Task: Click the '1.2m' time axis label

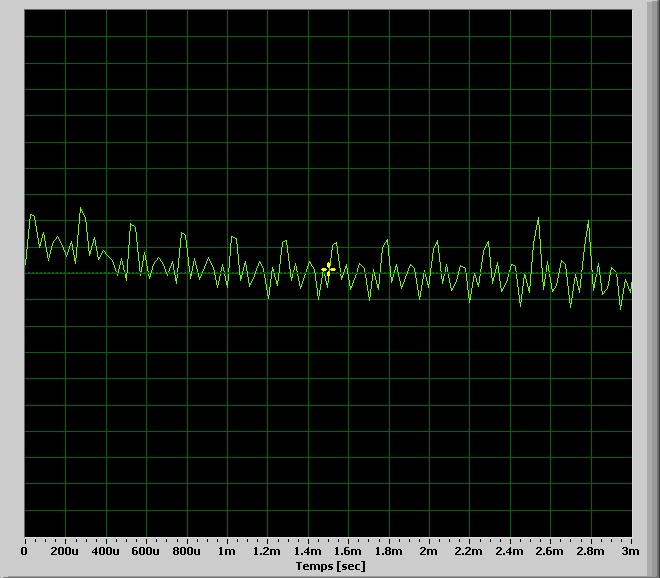Action: point(266,551)
